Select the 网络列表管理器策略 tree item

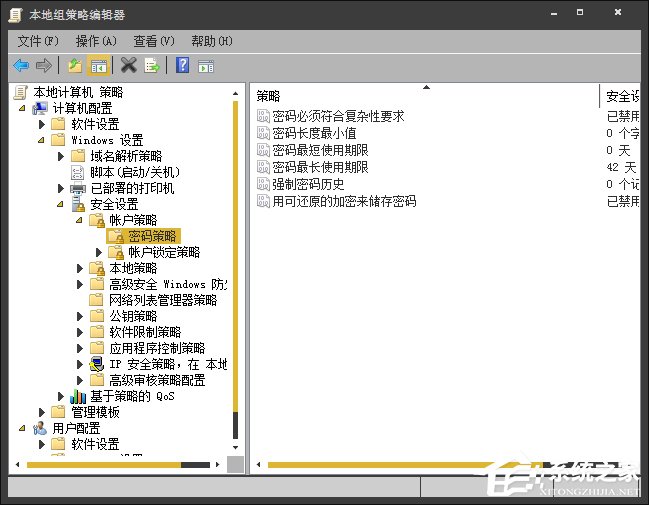(163, 300)
